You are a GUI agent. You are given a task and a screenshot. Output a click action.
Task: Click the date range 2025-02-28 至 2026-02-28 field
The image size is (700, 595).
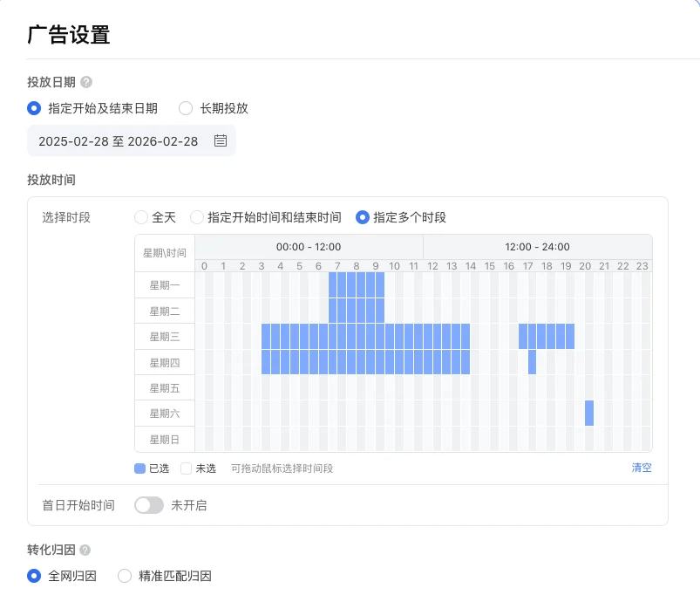[119, 140]
